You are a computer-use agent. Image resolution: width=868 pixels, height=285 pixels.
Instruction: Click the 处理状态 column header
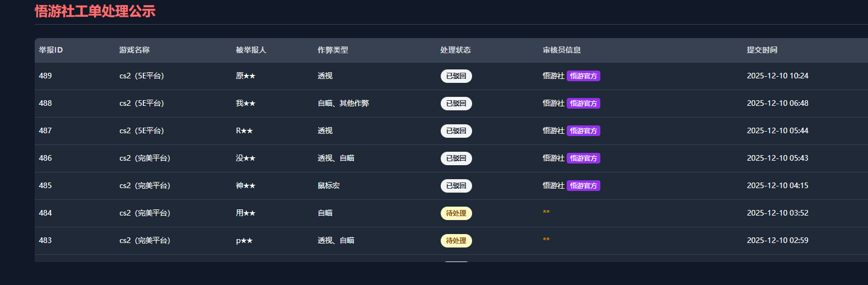pyautogui.click(x=455, y=50)
